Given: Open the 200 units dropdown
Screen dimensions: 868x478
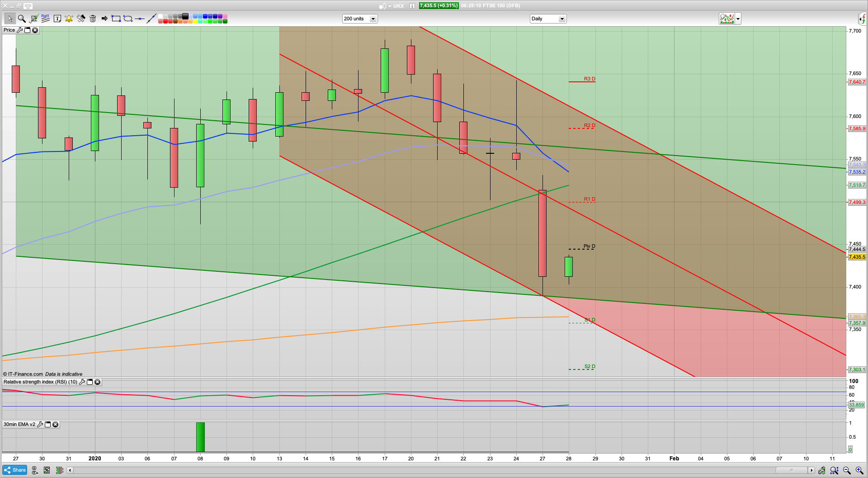Looking at the screenshot, I should [359, 19].
